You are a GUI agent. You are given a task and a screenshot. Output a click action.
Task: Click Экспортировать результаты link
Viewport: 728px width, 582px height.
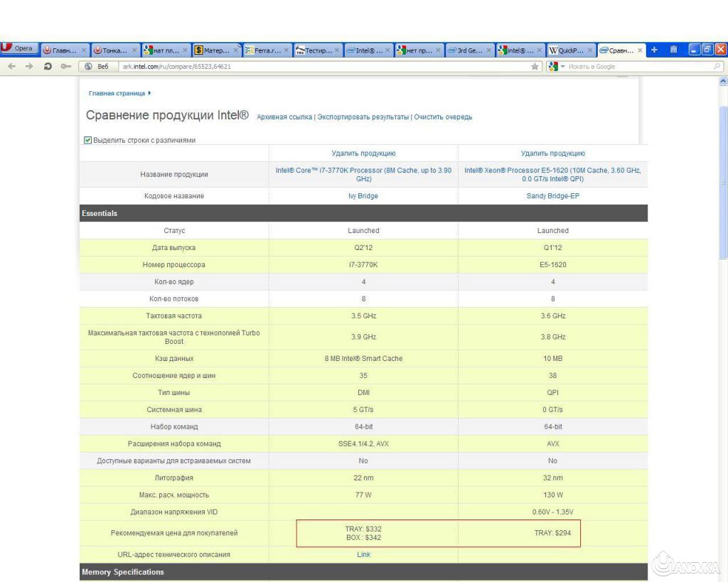(x=363, y=117)
